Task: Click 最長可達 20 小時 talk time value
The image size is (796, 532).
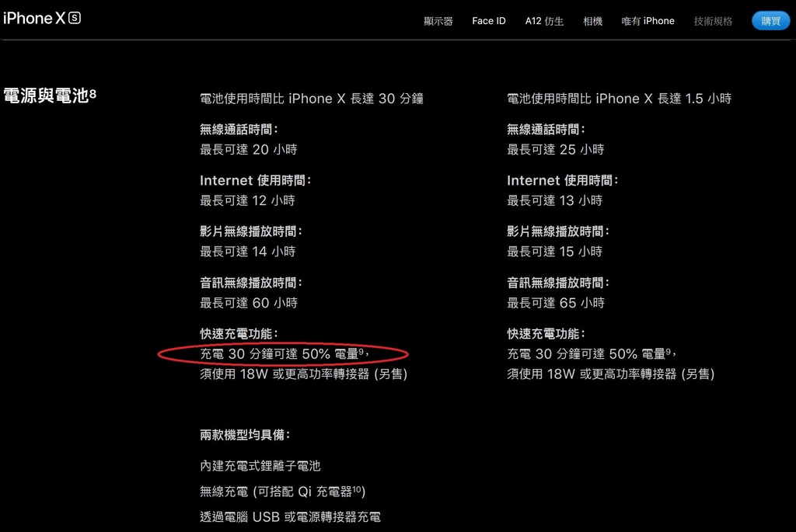Action: point(249,150)
